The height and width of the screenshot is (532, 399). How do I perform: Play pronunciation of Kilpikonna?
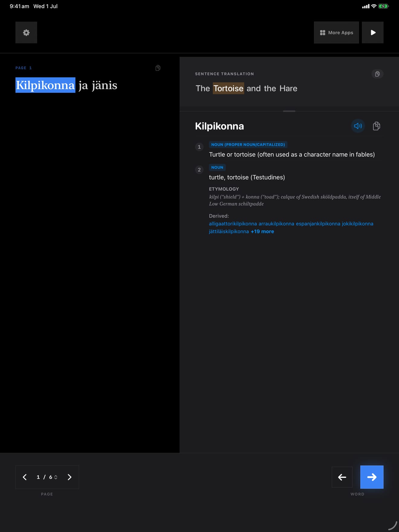coord(358,126)
